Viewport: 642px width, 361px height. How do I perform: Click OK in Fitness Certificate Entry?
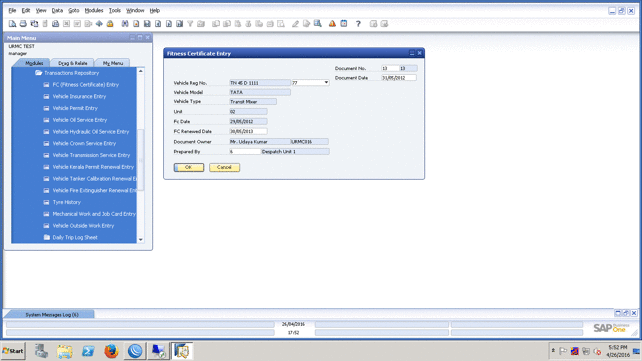point(188,167)
